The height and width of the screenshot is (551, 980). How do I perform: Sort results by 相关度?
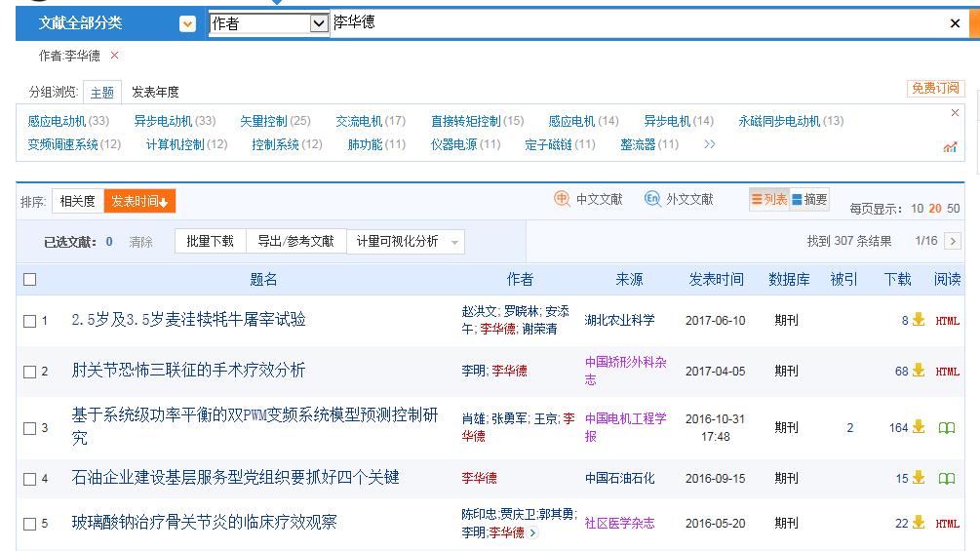[77, 201]
